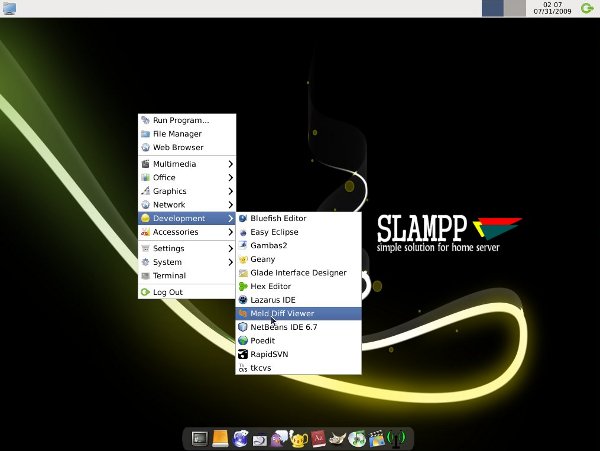Screen dimensions: 600x451
Task: Open the green wireless antenna dock icon
Action: tap(396, 438)
